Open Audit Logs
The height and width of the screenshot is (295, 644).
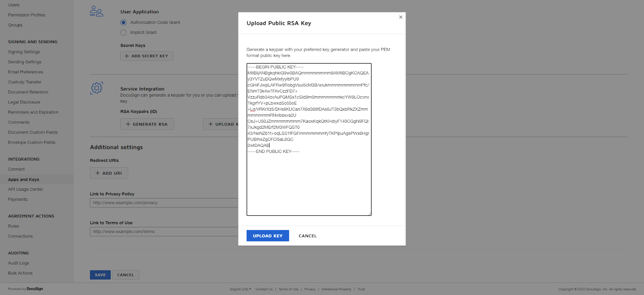(19, 263)
